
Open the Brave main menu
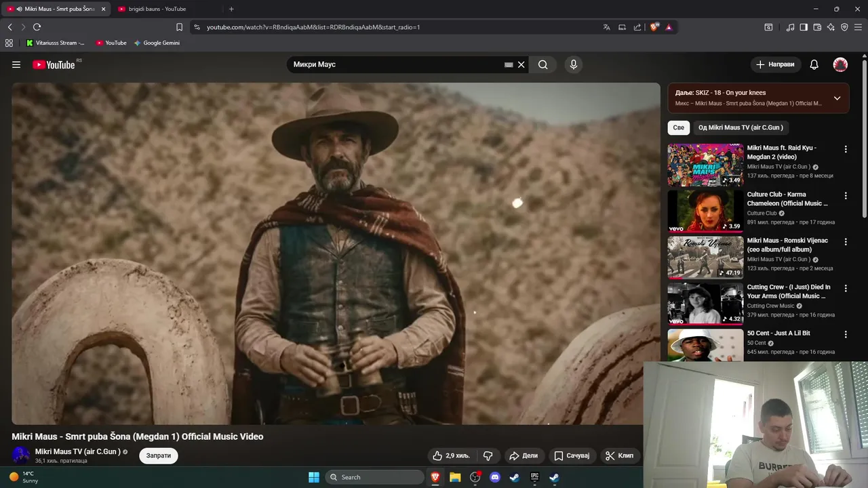tap(858, 27)
